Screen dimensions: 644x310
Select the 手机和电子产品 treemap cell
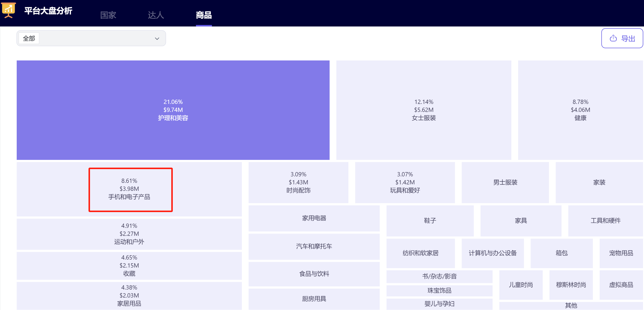pos(129,189)
